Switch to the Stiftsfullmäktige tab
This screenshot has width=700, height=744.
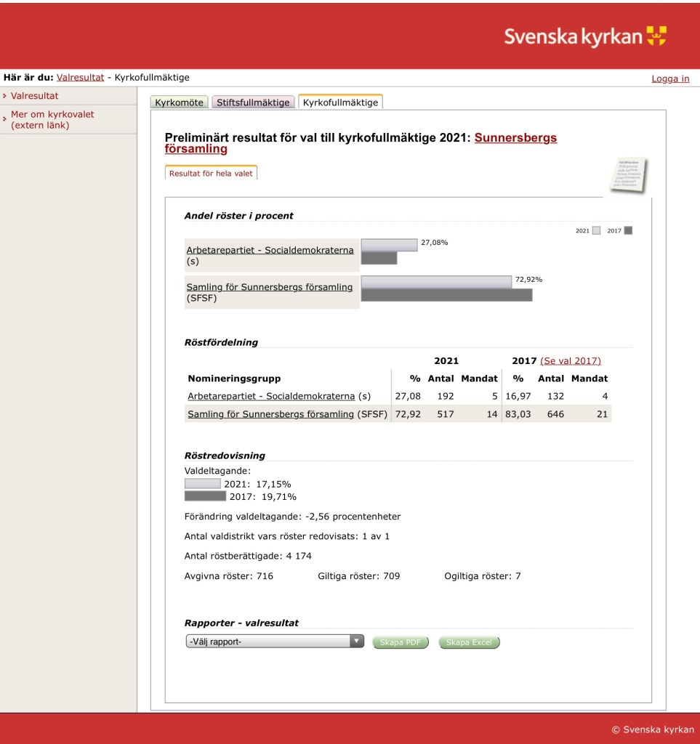[x=253, y=102]
